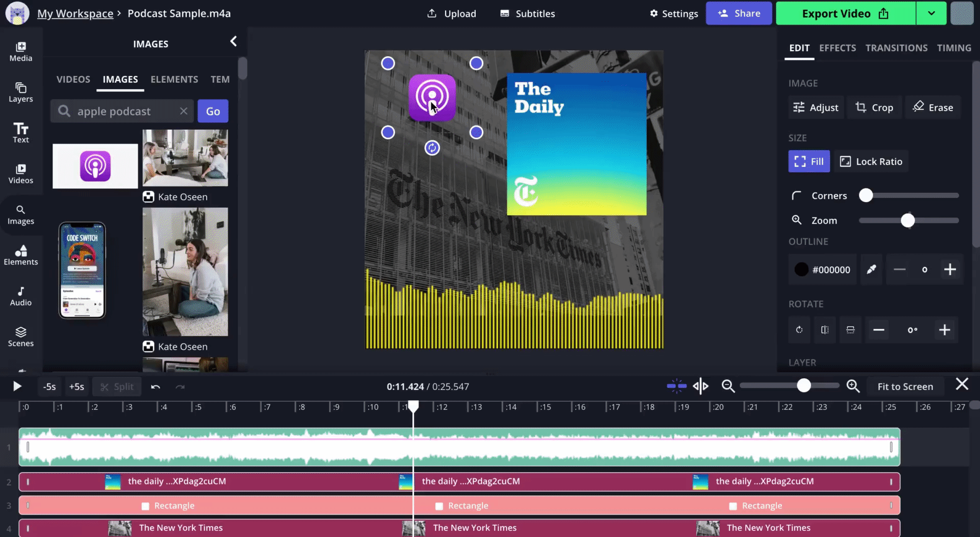Switch to the Effects tab

coord(837,48)
